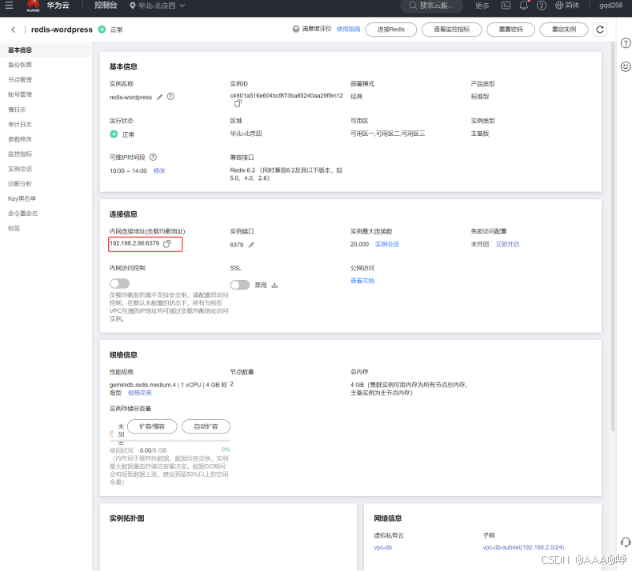
Task: Copy the 192.168.2.96:6379 address
Action: click(x=167, y=244)
